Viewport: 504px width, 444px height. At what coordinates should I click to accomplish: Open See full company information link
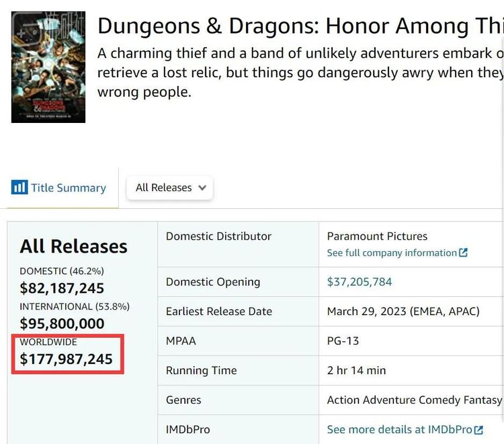(x=392, y=253)
